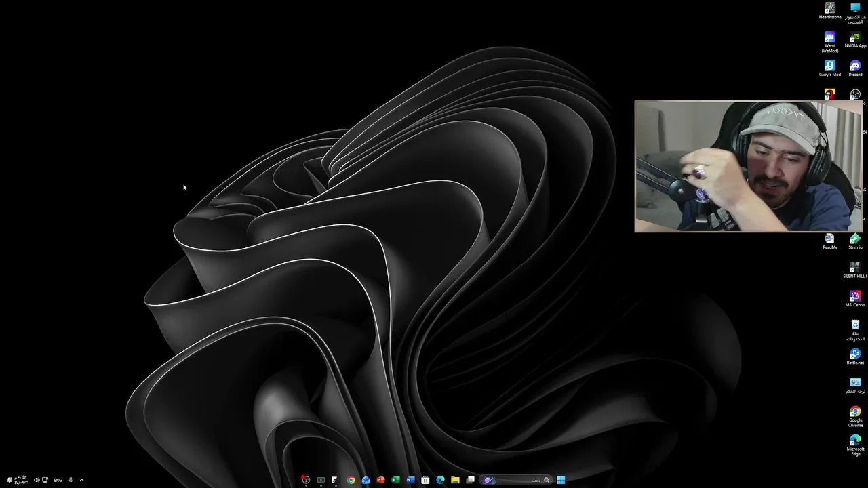Open Edge browser from taskbar
The image size is (868, 488).
440,480
